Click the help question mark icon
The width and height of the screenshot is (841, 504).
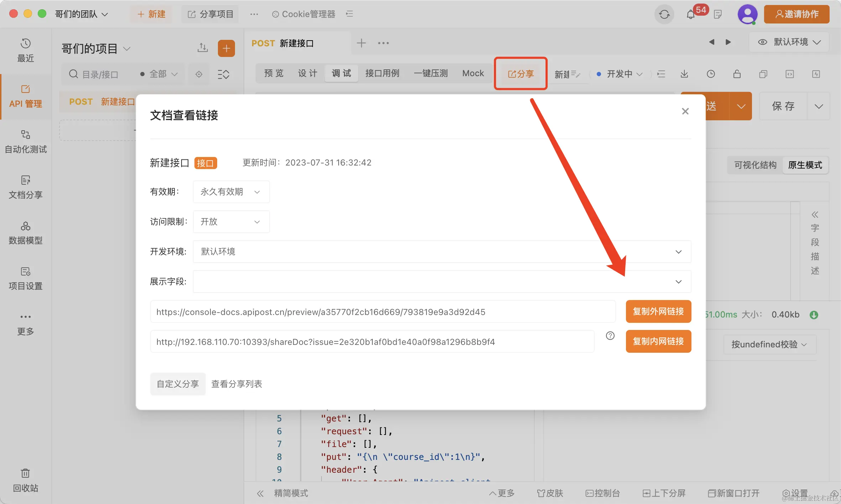click(610, 336)
